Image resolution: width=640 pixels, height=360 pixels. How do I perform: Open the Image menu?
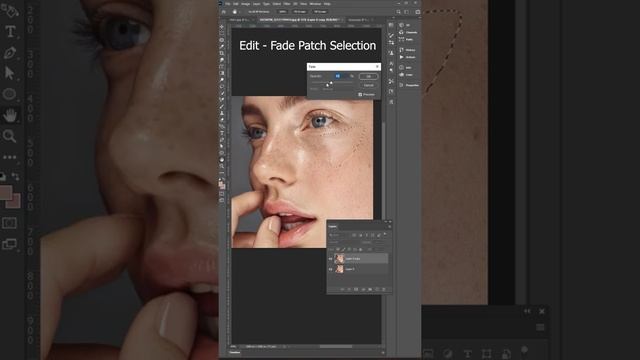[245, 4]
